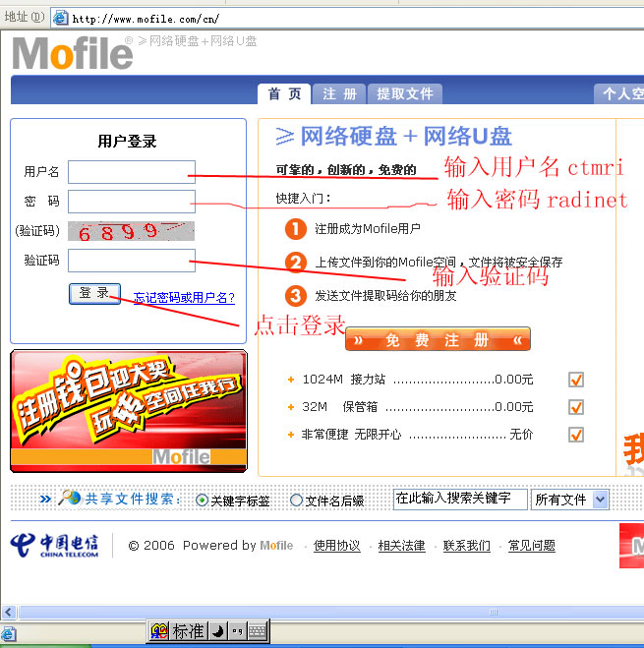Select the 关键字标签 radio button
This screenshot has height=648, width=644.
tap(202, 501)
